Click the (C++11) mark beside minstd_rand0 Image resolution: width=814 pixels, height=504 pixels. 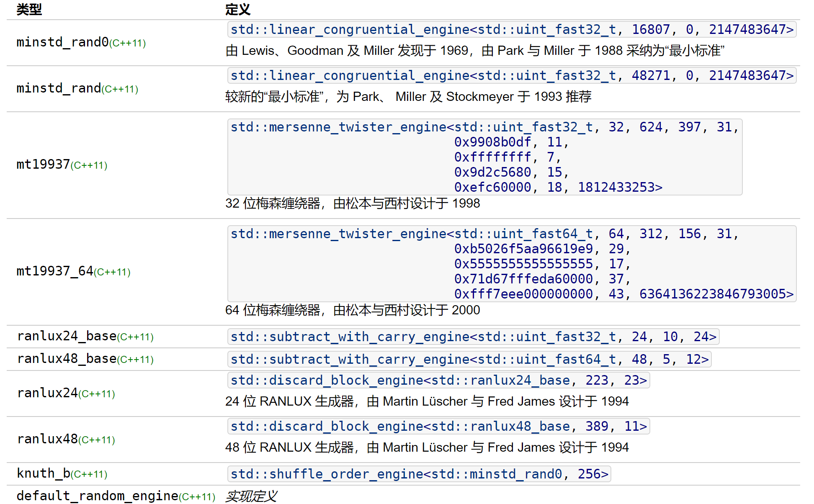tap(127, 43)
